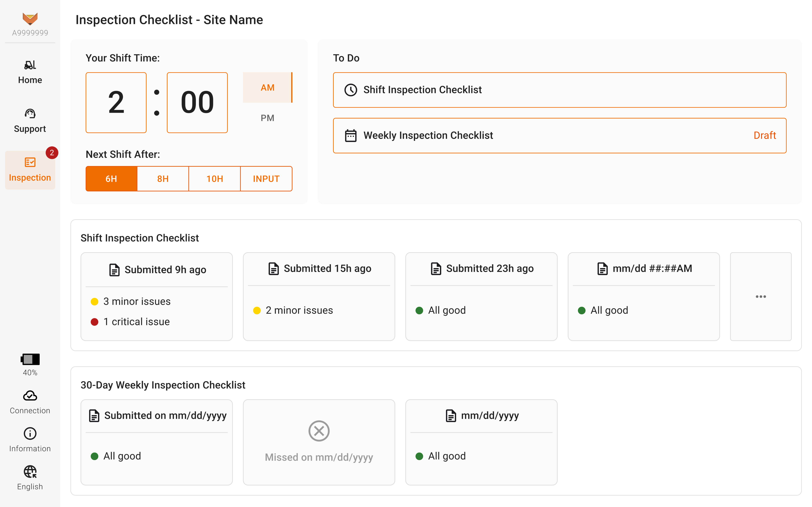Change language via English globe icon
Image resolution: width=812 pixels, height=507 pixels.
(x=30, y=472)
